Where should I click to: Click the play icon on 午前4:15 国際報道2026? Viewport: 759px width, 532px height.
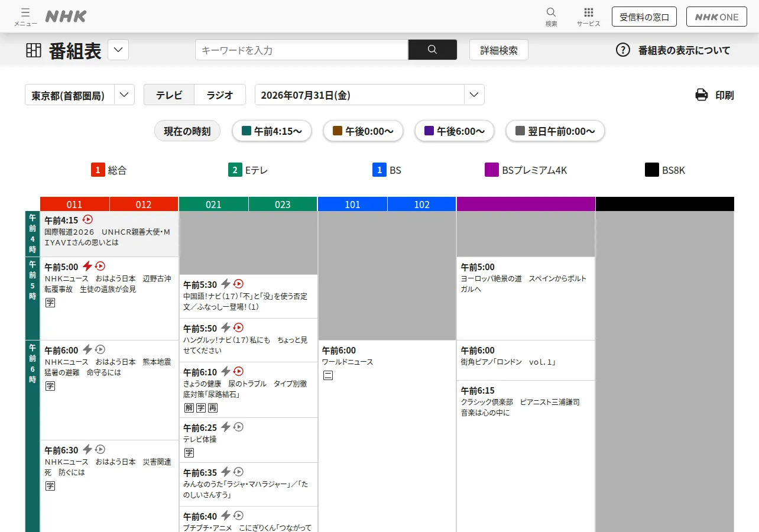pos(88,219)
